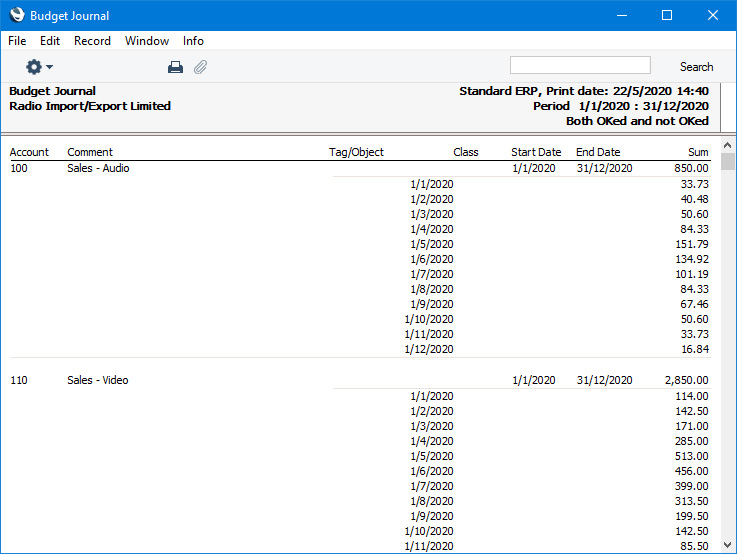Open the Window menu
This screenshot has height=554, width=737.
[x=147, y=41]
